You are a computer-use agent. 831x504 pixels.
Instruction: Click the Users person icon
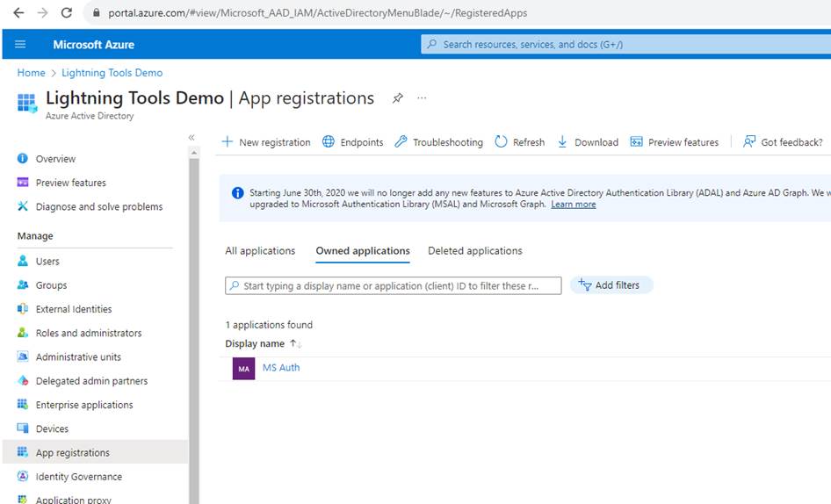coord(22,261)
